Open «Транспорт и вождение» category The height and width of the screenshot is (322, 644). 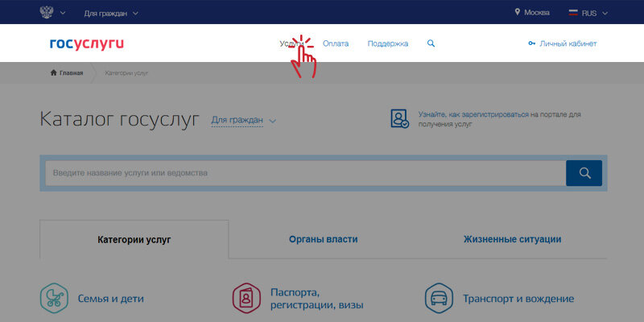[x=518, y=299]
